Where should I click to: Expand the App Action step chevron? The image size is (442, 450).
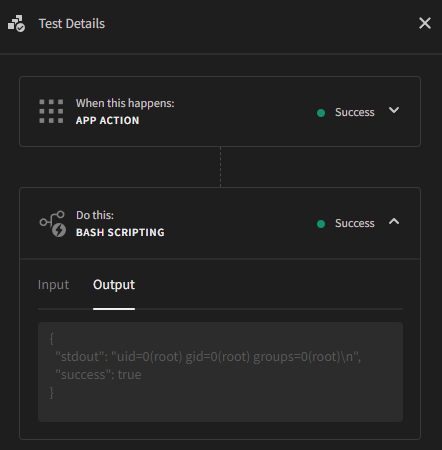[394, 110]
